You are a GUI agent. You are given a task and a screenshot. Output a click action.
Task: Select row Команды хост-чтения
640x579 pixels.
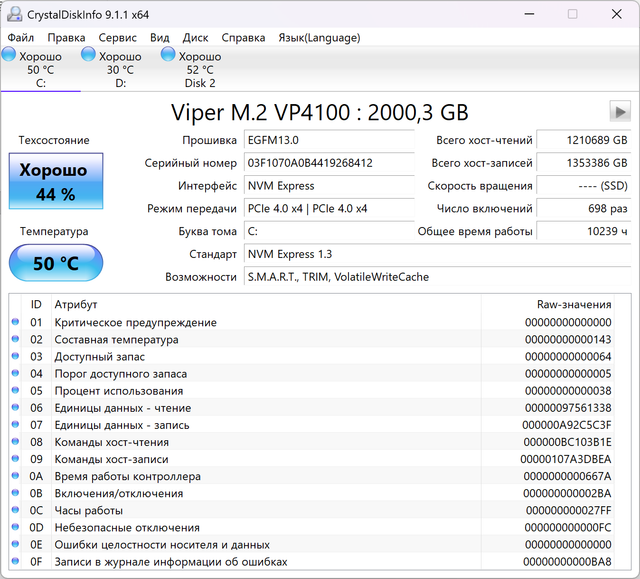(x=311, y=442)
